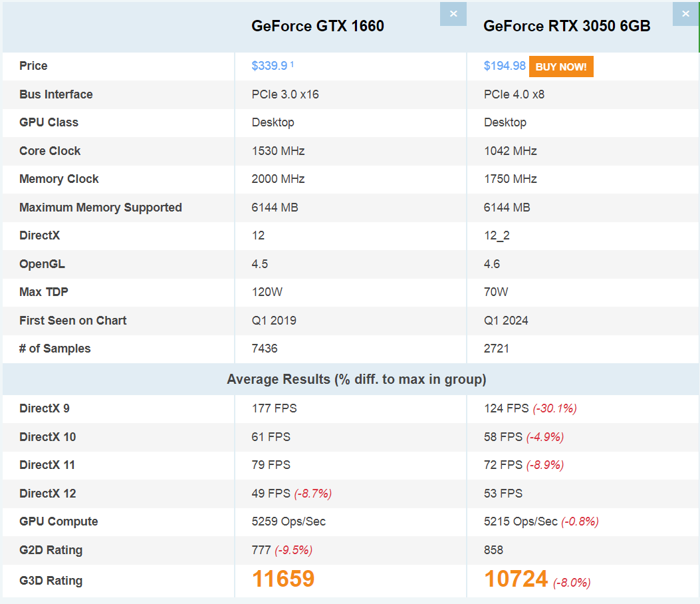Click the Maximum Memory Supported label
Viewport: 700px width, 604px height.
click(x=100, y=208)
